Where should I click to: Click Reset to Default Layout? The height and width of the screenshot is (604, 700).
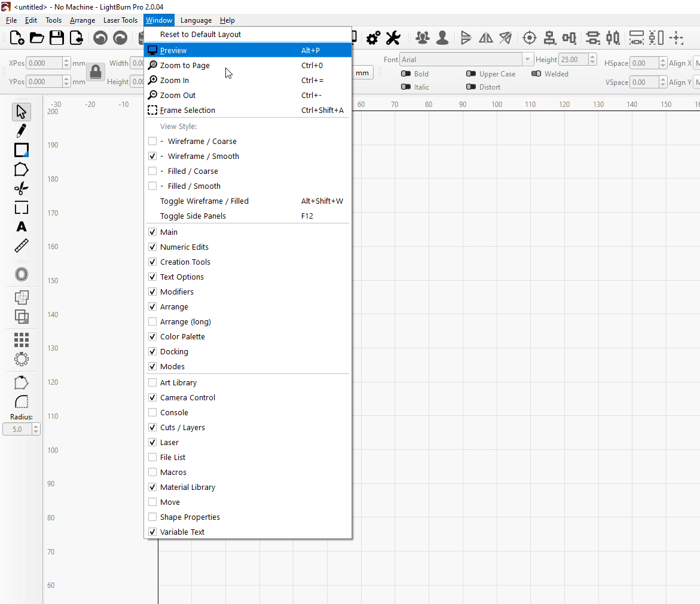pos(247,34)
